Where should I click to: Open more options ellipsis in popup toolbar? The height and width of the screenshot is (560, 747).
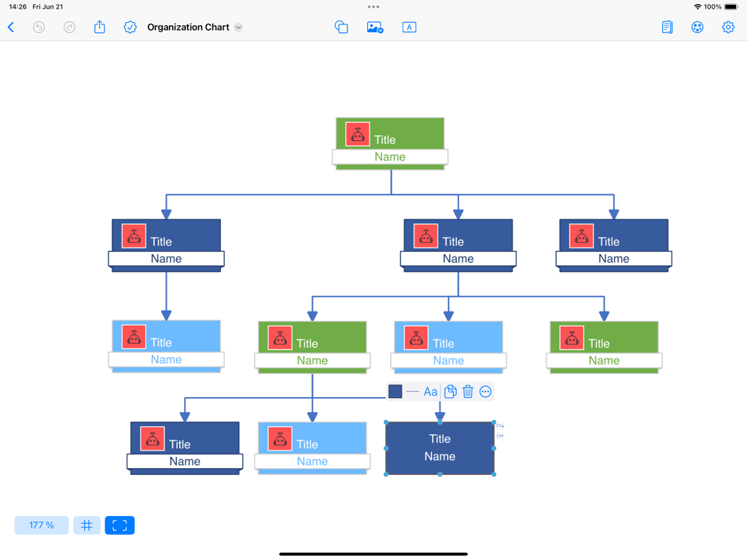coord(485,392)
